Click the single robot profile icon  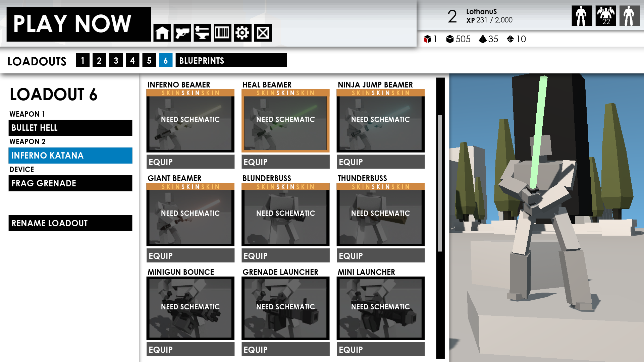[582, 16]
